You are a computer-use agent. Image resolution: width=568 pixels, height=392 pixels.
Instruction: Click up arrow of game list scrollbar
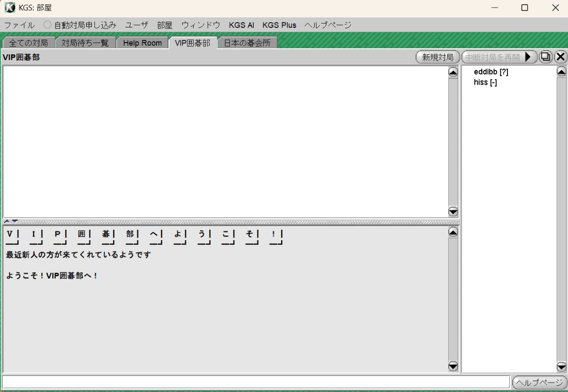(x=453, y=72)
